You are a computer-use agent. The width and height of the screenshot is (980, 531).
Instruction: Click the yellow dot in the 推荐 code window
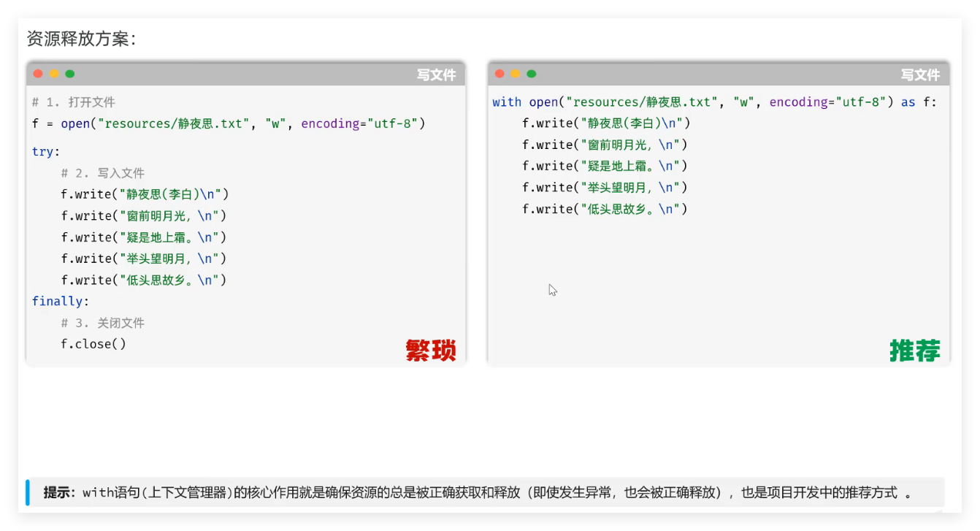click(516, 74)
